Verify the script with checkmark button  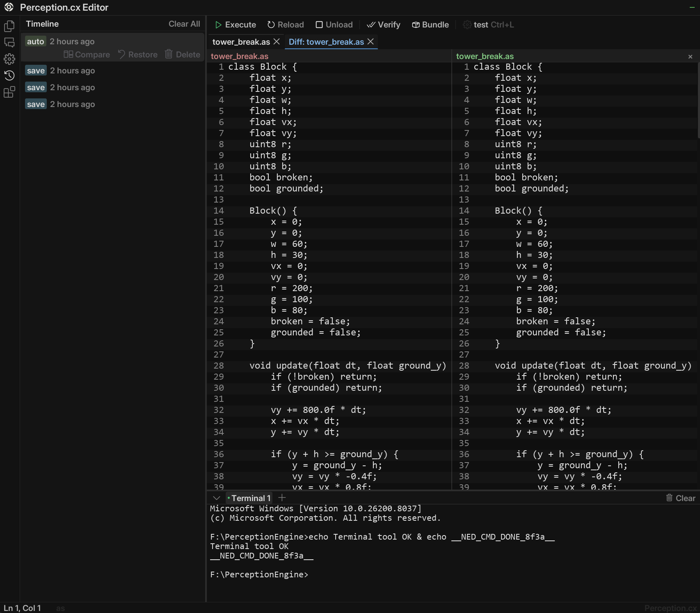(383, 25)
